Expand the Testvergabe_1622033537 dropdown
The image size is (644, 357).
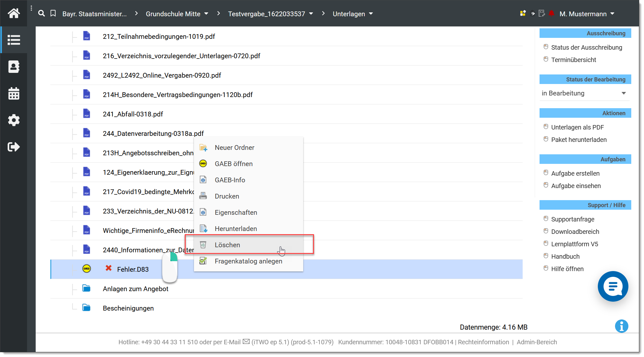(x=311, y=14)
